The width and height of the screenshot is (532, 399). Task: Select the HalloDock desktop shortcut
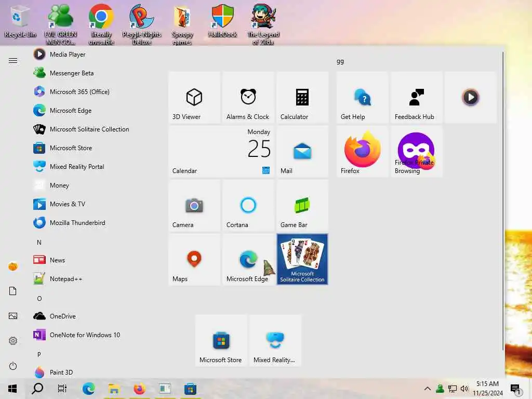[222, 21]
